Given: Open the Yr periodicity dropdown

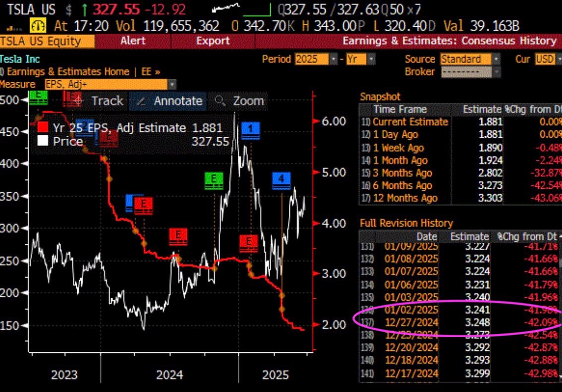Looking at the screenshot, I should click(x=361, y=59).
